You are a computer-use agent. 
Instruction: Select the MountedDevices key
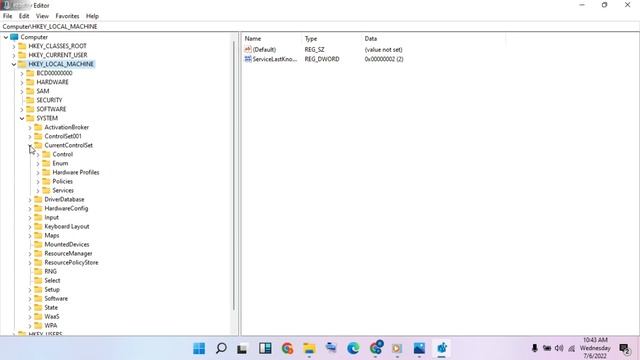pos(67,244)
